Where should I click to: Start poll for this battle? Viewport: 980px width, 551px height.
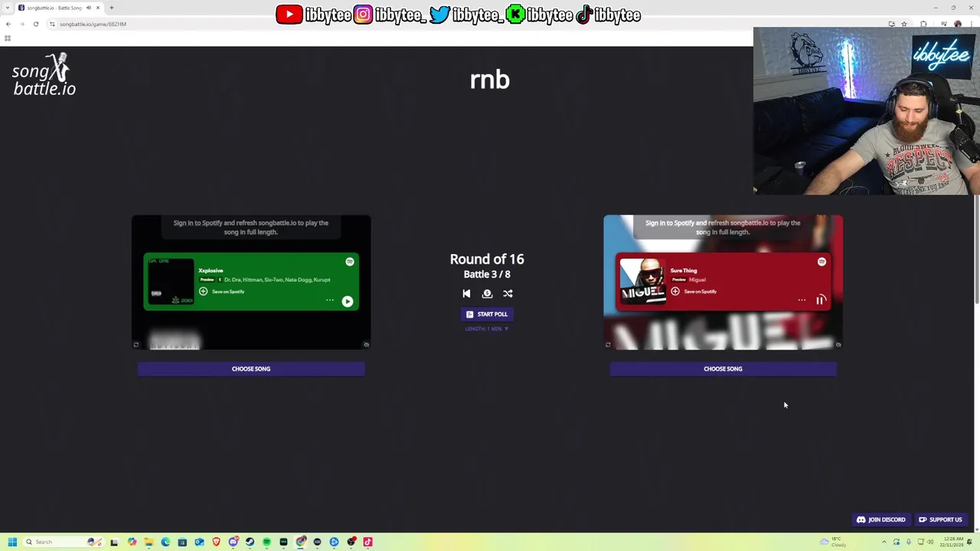click(487, 314)
